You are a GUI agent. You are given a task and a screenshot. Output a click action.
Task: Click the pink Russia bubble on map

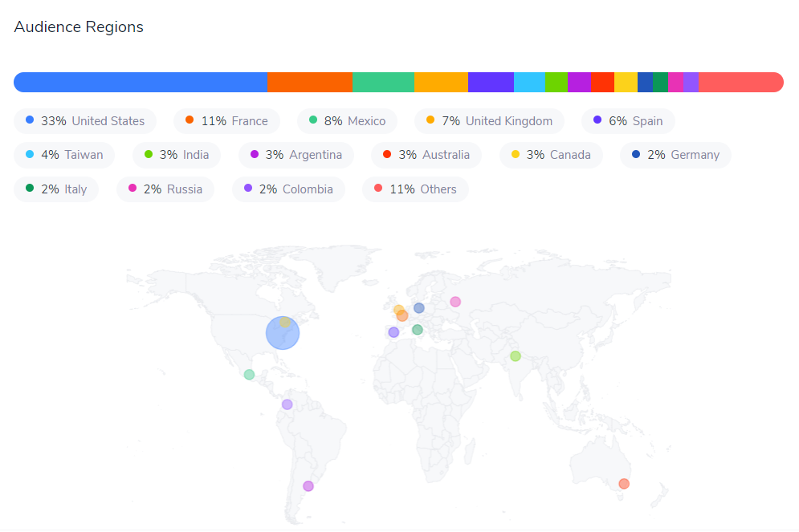click(455, 302)
